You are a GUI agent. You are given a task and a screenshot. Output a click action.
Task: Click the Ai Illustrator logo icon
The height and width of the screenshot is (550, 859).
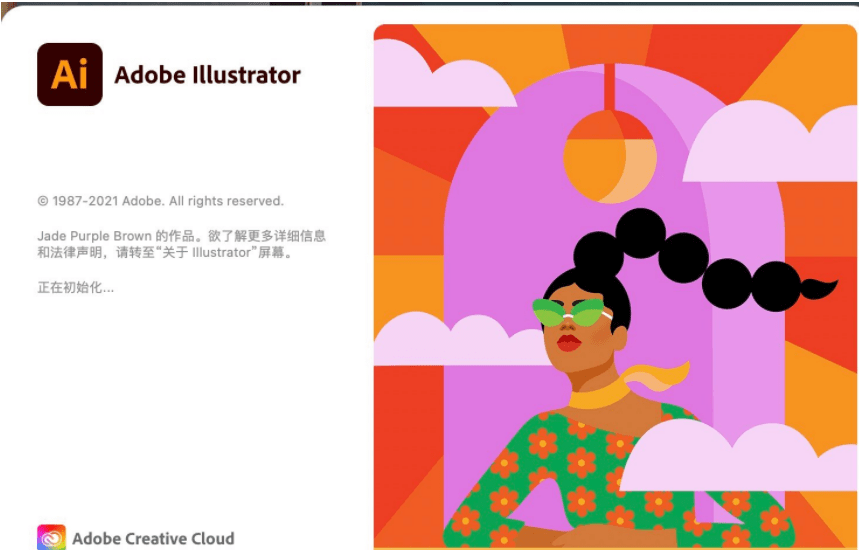point(70,75)
